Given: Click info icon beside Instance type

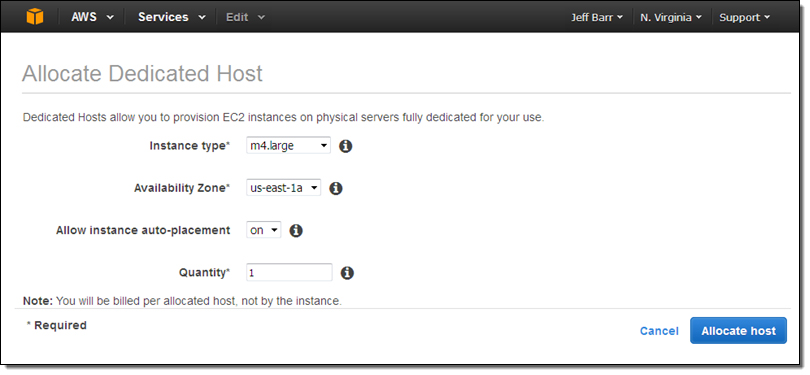Looking at the screenshot, I should (346, 146).
